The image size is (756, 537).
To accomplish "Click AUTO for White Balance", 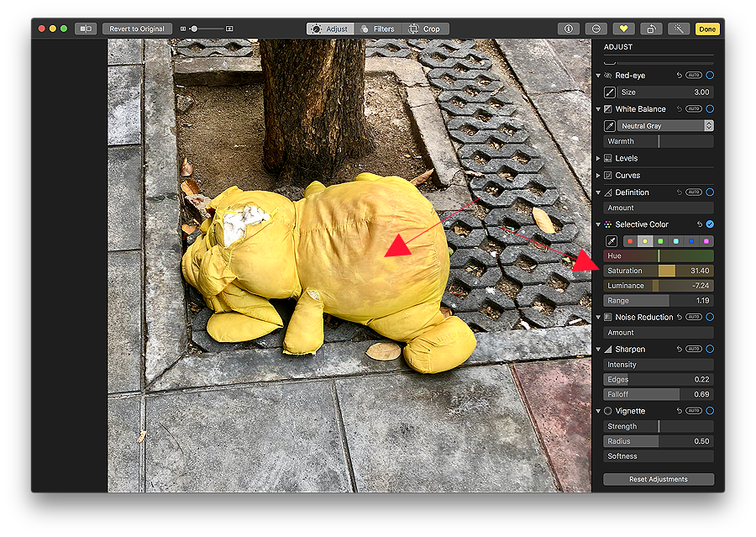I will pos(694,109).
